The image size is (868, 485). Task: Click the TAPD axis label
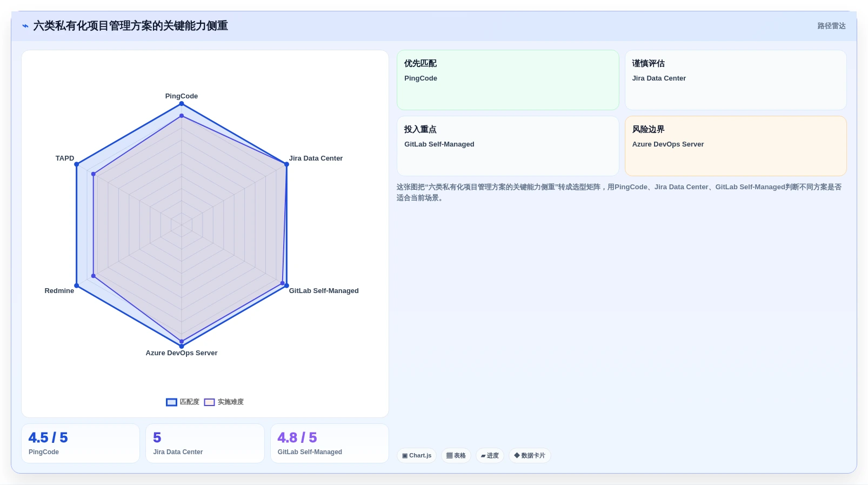pyautogui.click(x=65, y=158)
